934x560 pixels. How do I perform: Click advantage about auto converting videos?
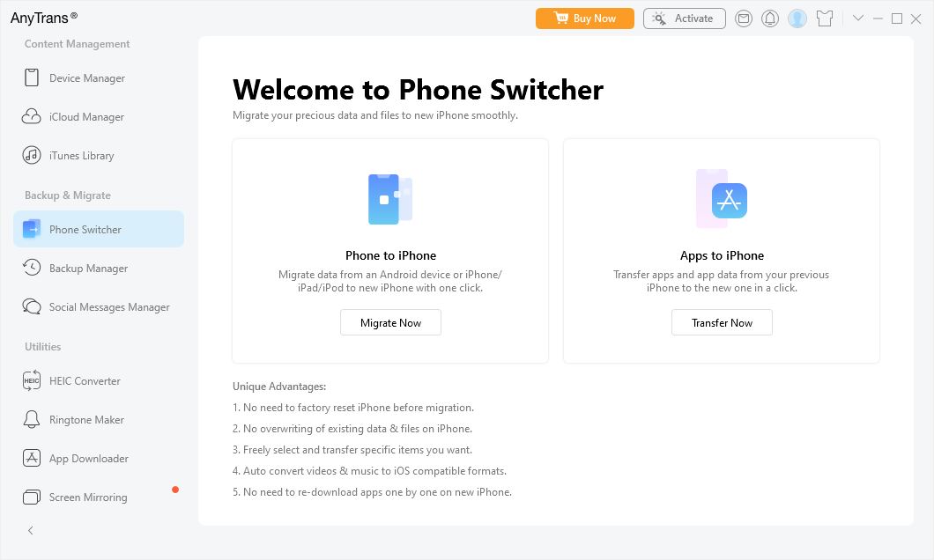pos(369,471)
